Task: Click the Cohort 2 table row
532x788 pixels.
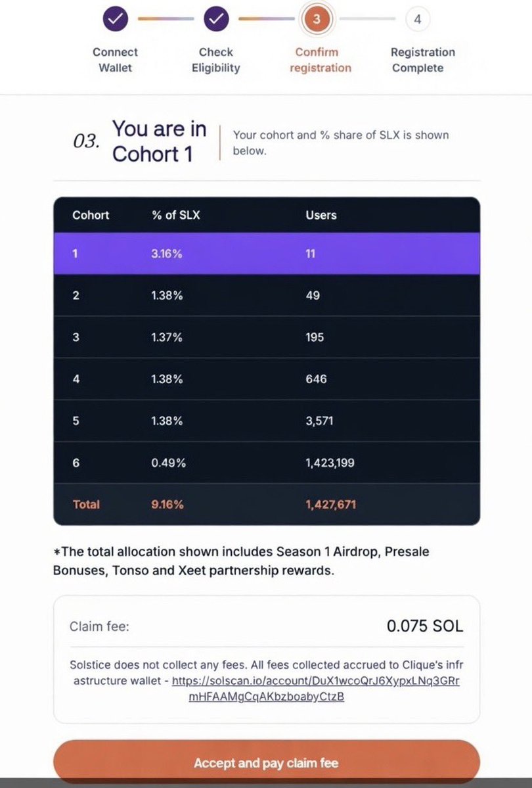Action: point(266,295)
